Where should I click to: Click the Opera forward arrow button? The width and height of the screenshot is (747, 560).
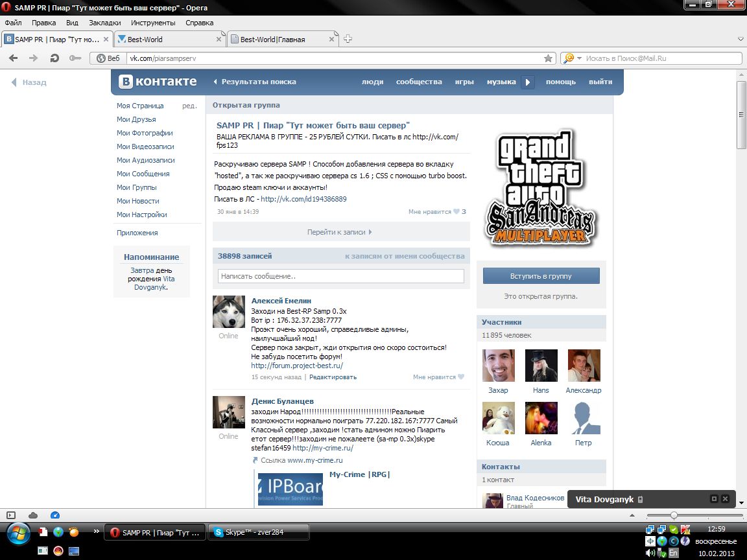(33, 58)
